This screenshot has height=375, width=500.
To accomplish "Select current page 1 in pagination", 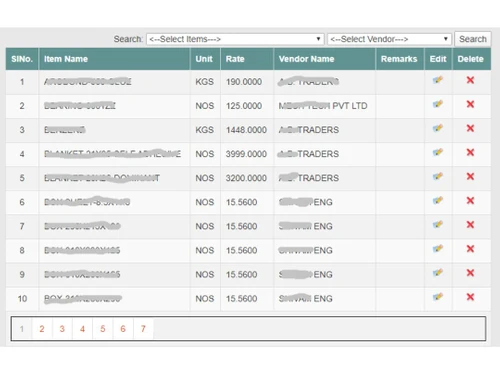I will point(22,329).
